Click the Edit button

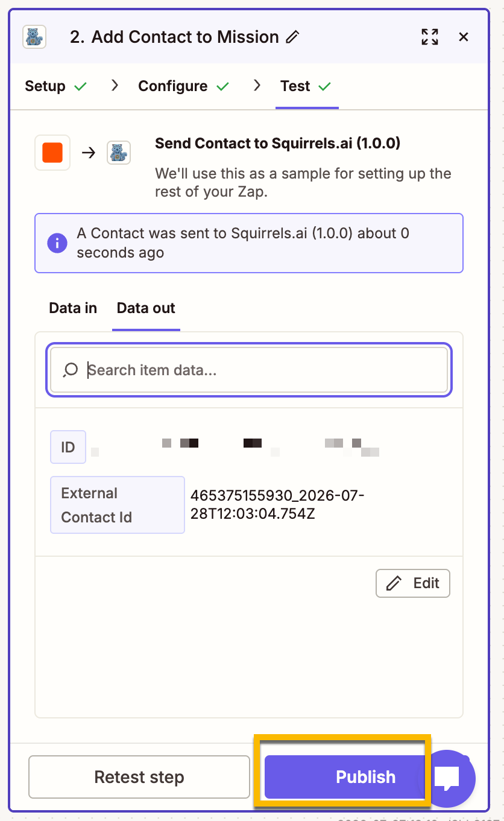pyautogui.click(x=413, y=583)
